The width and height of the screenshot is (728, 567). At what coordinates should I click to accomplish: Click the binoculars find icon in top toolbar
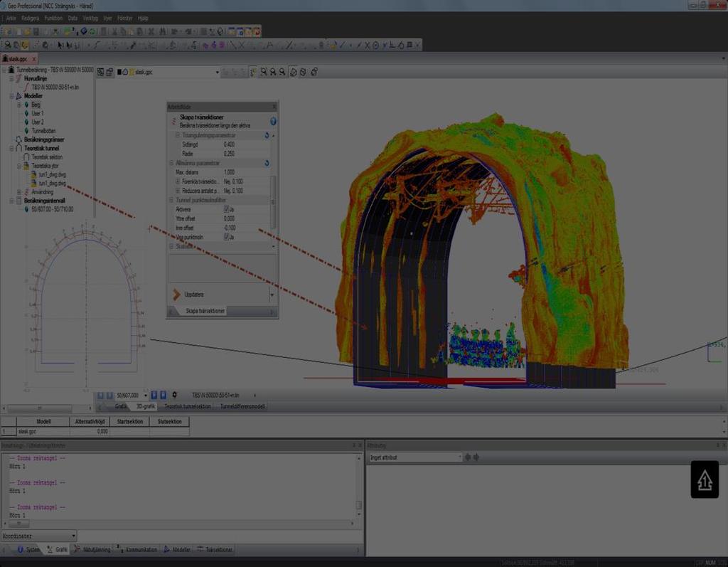coord(163,31)
